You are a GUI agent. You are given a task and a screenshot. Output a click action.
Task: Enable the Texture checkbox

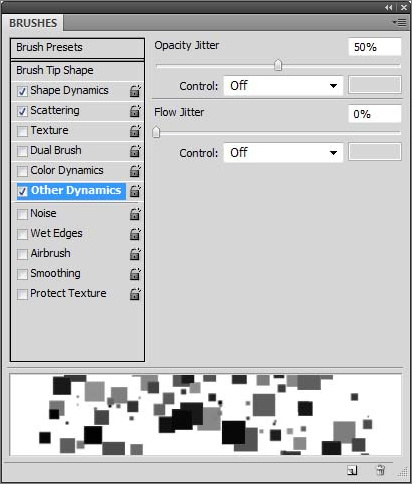(22, 131)
